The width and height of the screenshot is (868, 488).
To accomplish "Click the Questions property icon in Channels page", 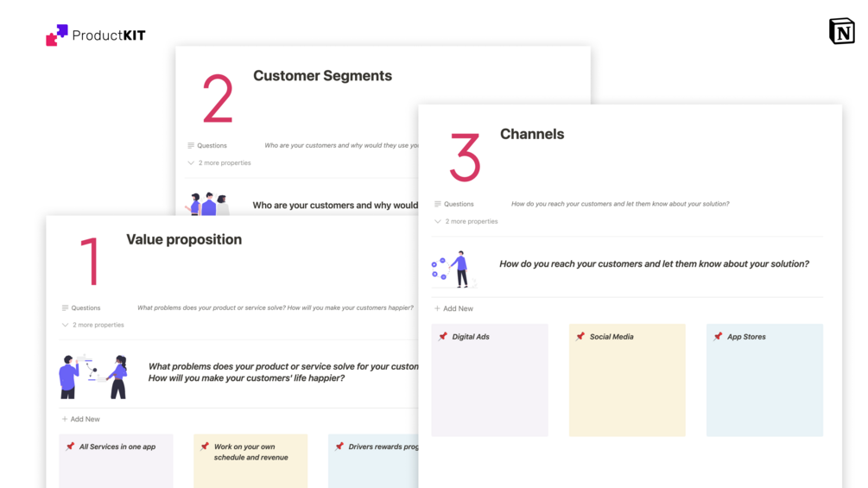I will tap(438, 204).
